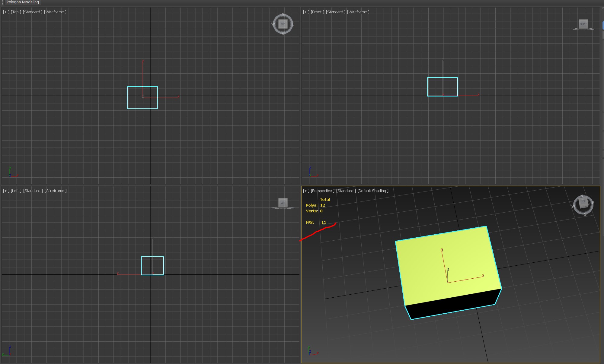Click the LEFT face of the Left viewport ViewCube
Image resolution: width=604 pixels, height=364 pixels.
283,203
